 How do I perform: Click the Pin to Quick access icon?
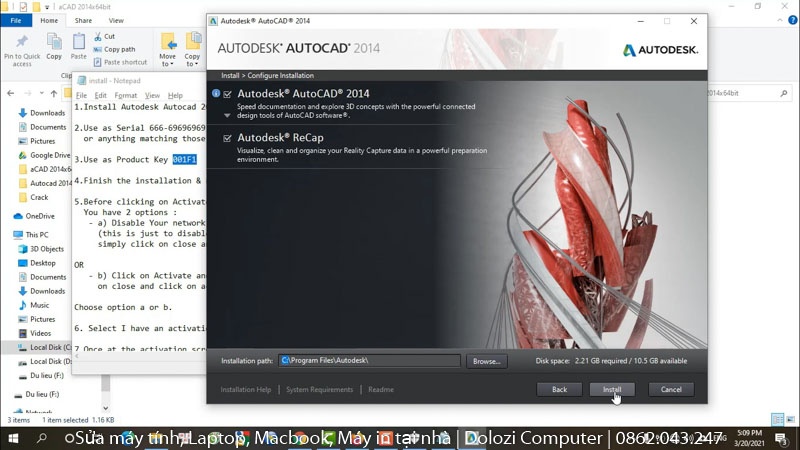tap(22, 42)
